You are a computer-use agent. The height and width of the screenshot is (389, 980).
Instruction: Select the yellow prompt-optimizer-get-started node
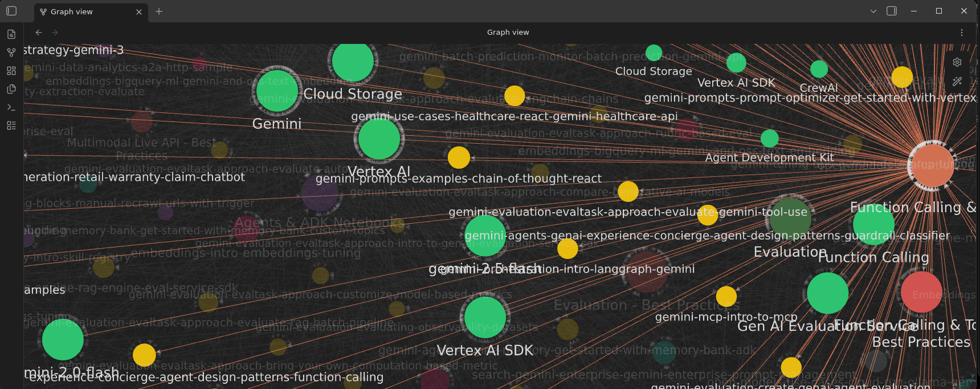[902, 77]
